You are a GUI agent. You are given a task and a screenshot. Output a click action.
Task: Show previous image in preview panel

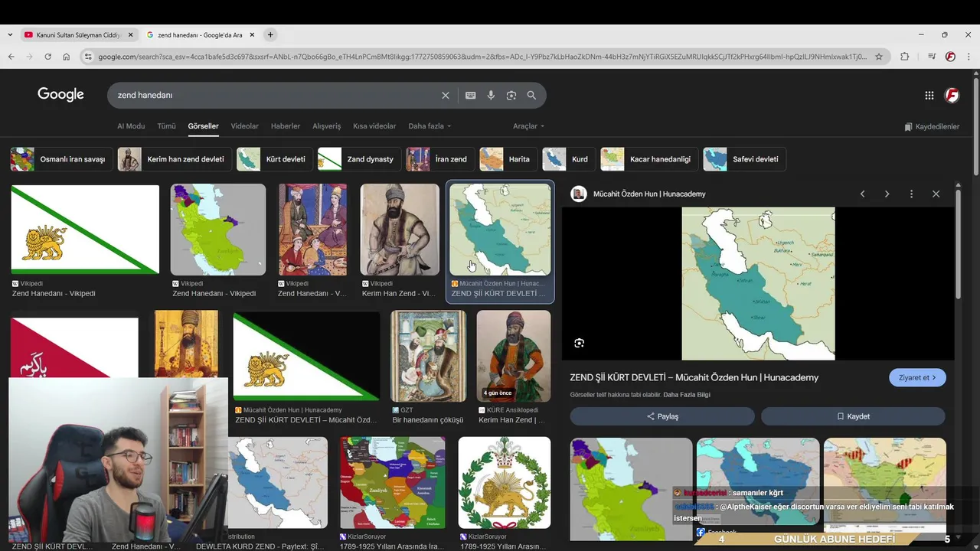[x=862, y=194]
